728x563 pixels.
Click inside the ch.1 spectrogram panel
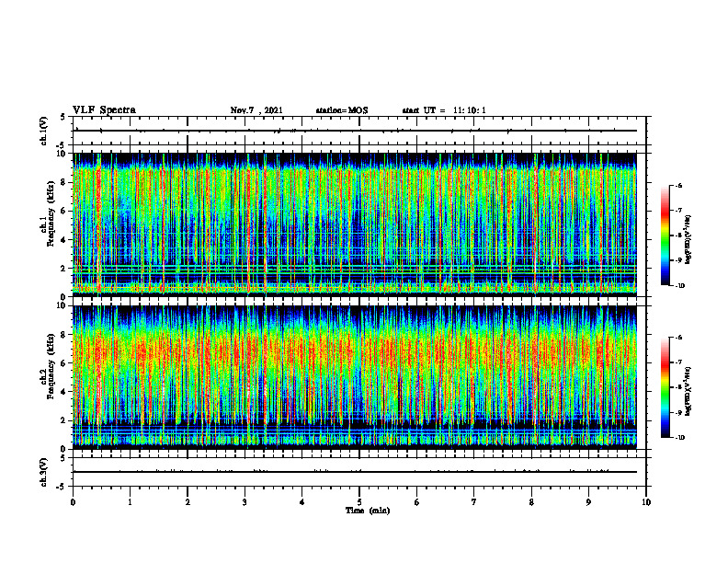(x=355, y=224)
